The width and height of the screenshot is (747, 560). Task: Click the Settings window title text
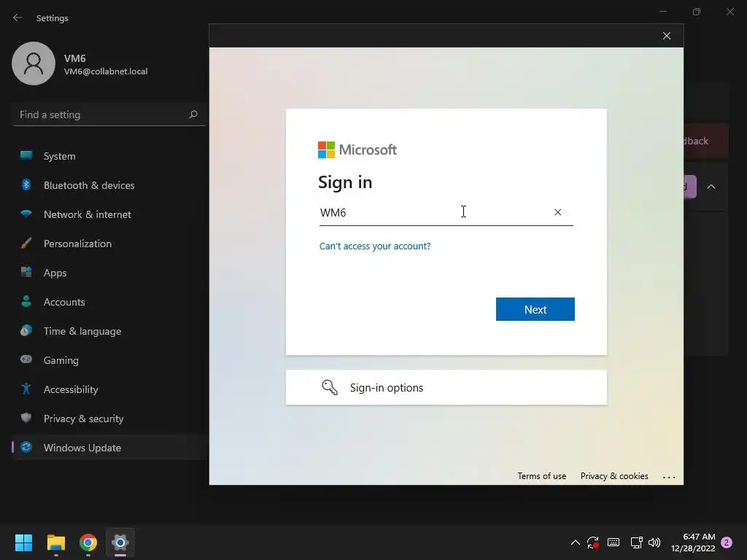pyautogui.click(x=53, y=18)
